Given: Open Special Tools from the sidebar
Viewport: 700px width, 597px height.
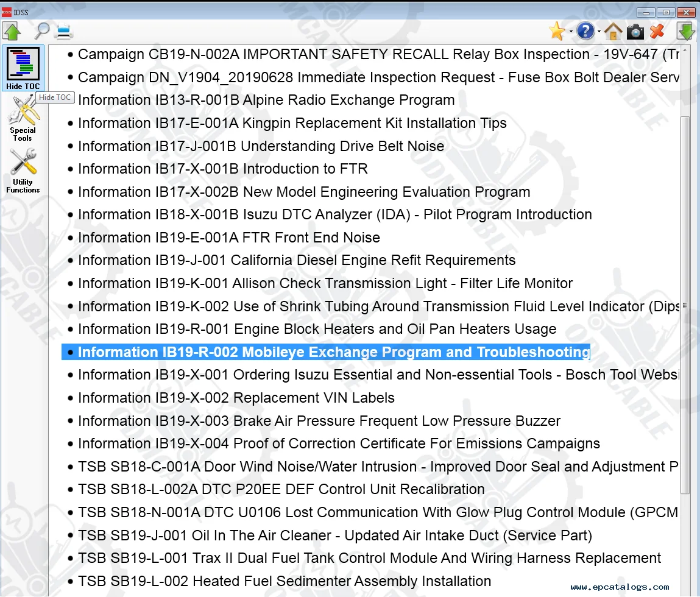Looking at the screenshot, I should point(23,119).
